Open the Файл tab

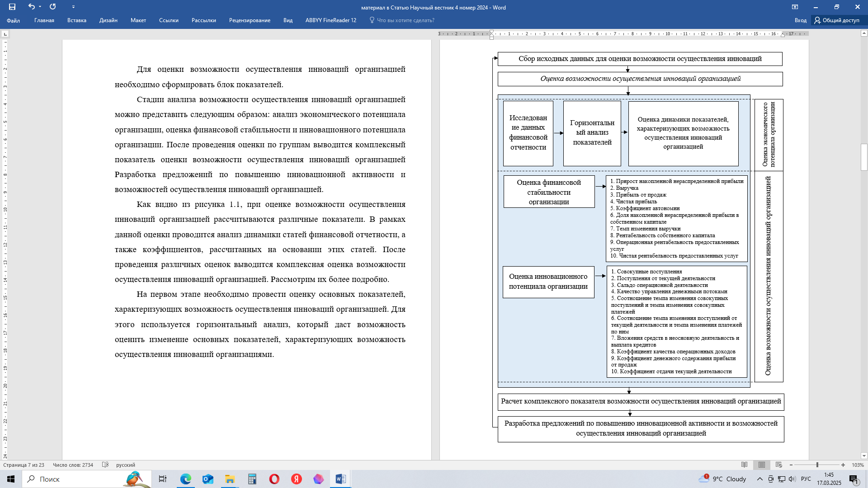[13, 20]
